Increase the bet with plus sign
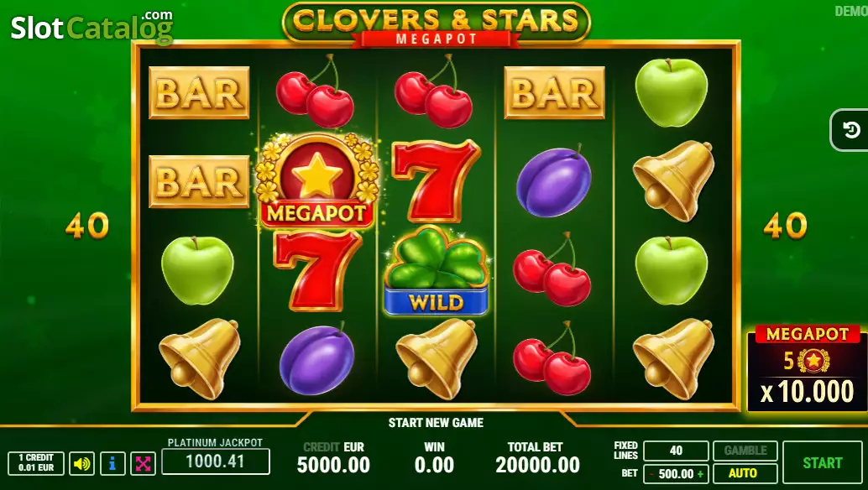 tap(700, 474)
